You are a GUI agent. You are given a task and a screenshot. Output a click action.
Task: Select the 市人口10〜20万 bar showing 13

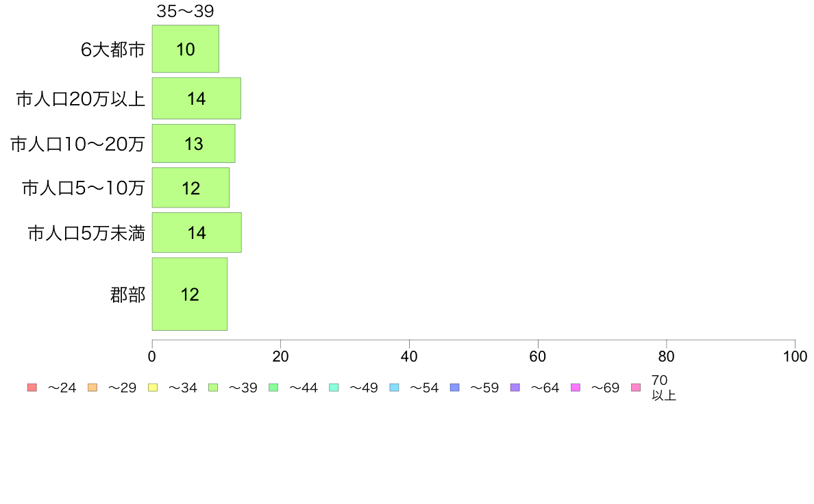click(194, 143)
